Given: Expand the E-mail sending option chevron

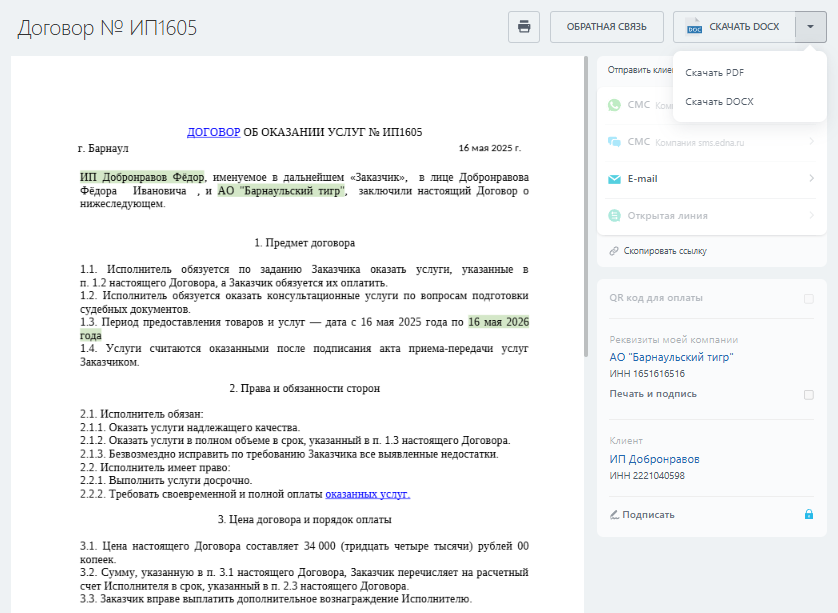Looking at the screenshot, I should (811, 179).
